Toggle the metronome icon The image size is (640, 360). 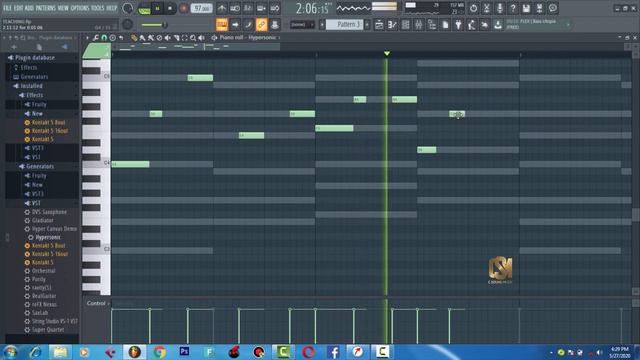click(222, 8)
